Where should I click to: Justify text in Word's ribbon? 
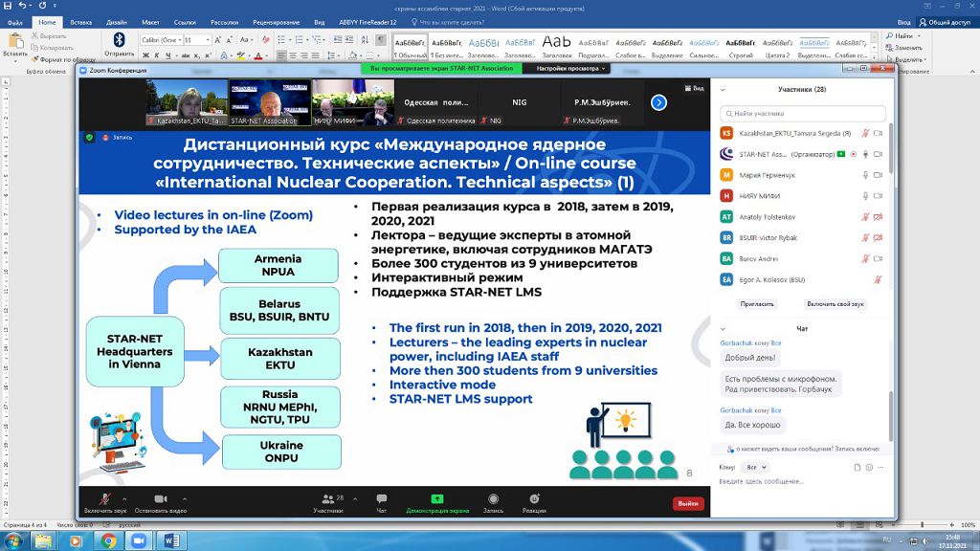click(315, 55)
